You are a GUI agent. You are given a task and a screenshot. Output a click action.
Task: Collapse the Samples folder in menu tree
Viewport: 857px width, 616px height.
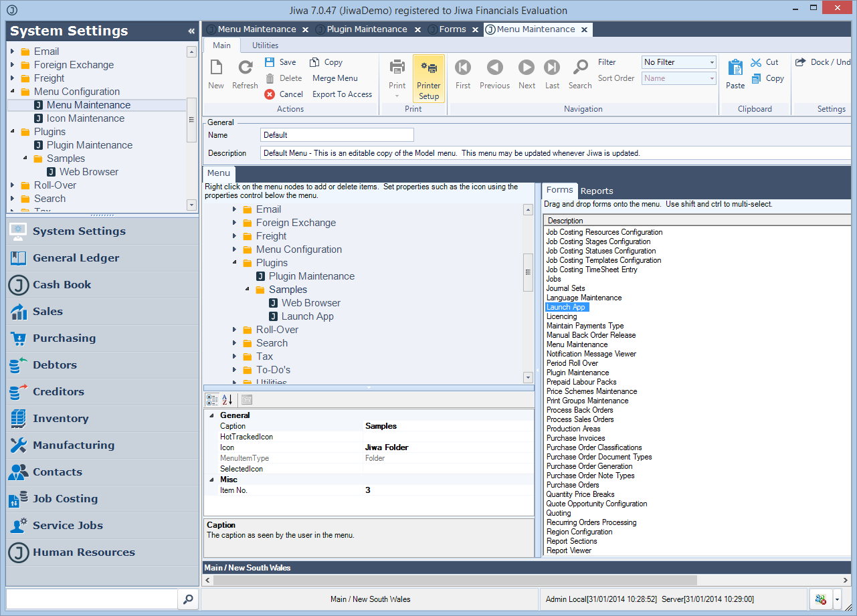[x=248, y=290]
